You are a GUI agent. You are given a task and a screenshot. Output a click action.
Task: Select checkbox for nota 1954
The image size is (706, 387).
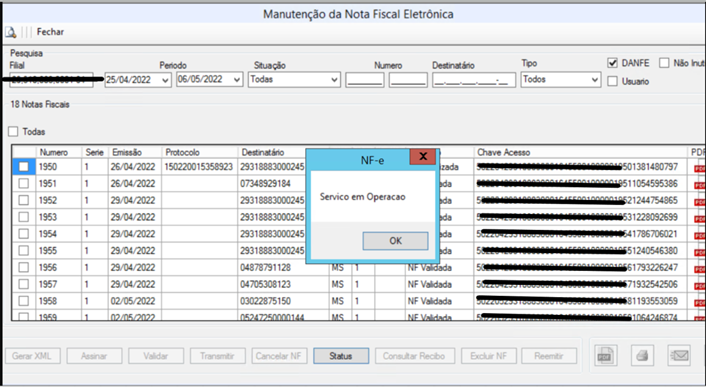point(23,234)
